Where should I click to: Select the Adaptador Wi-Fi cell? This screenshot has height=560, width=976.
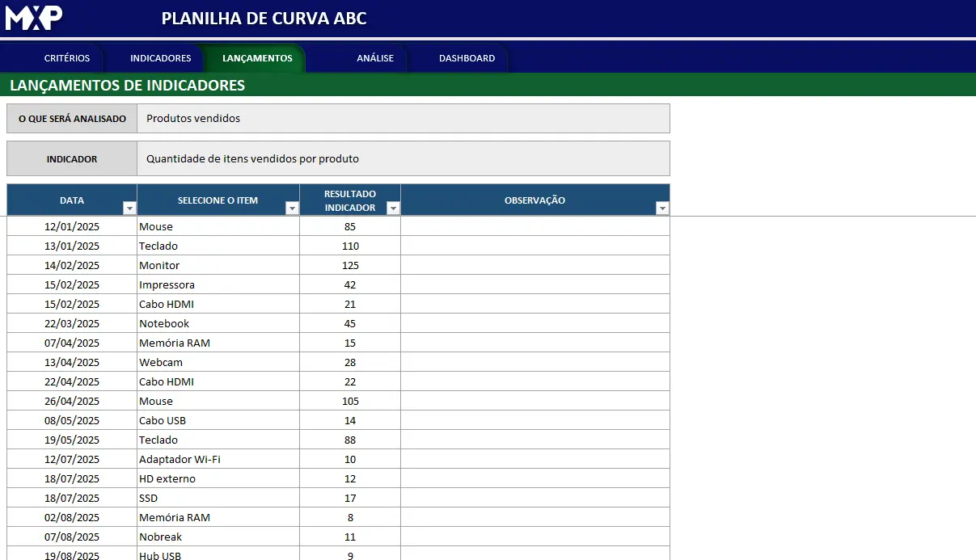click(218, 459)
